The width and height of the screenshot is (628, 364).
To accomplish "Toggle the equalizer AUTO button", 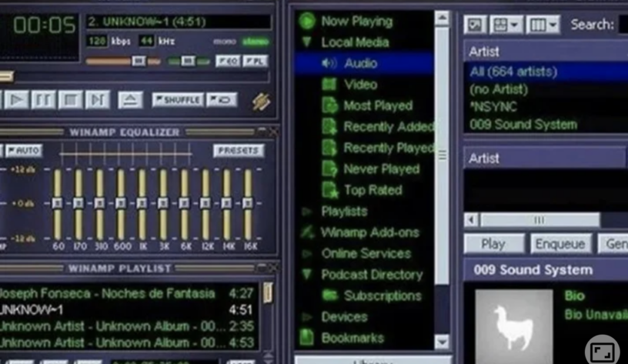I will point(23,150).
